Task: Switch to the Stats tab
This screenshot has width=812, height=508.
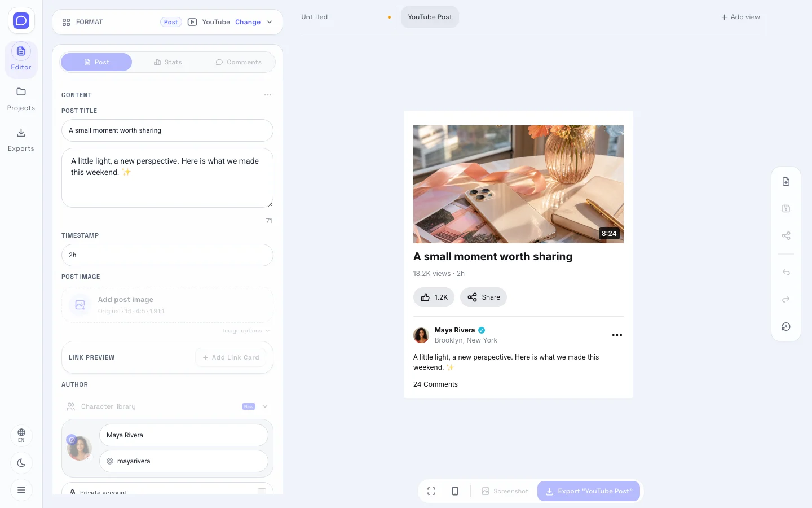Action: pyautogui.click(x=168, y=62)
